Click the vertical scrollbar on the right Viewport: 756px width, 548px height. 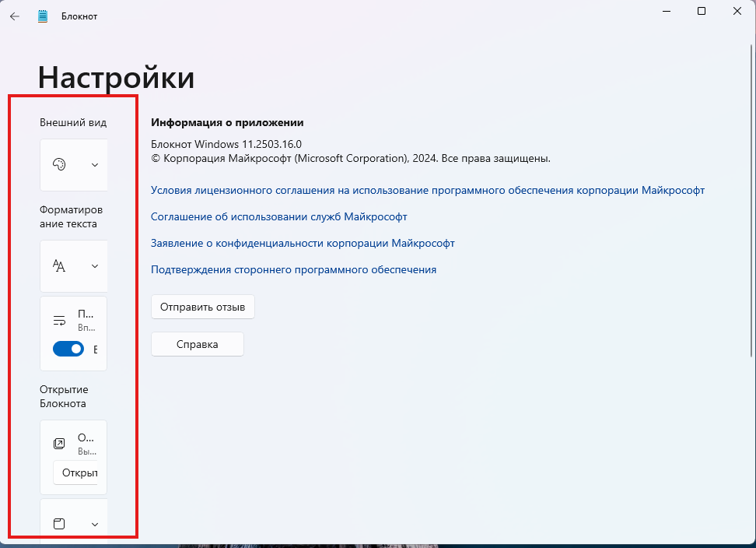tap(751, 200)
